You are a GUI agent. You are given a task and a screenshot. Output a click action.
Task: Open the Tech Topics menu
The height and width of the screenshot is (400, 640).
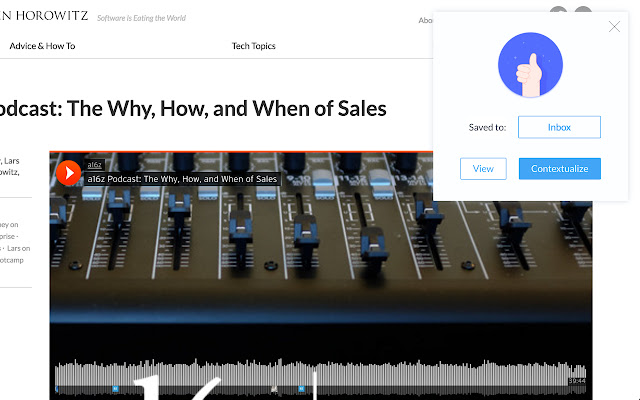point(253,46)
